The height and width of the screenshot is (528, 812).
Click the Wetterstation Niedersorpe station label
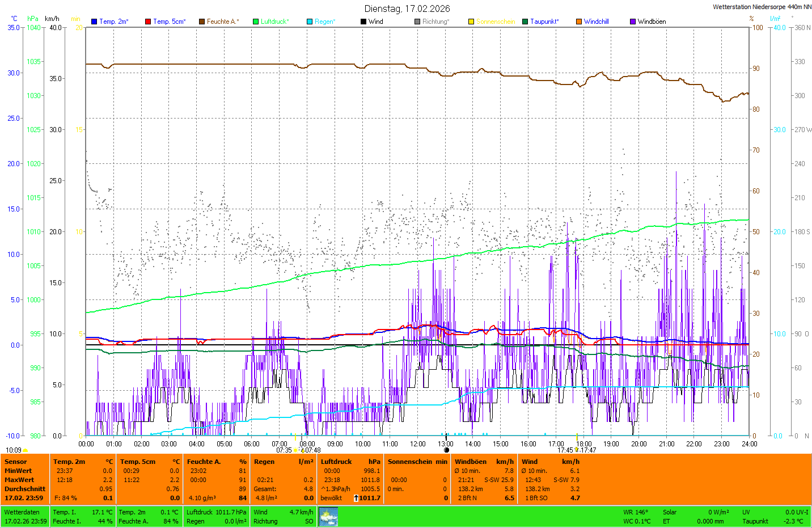(762, 7)
